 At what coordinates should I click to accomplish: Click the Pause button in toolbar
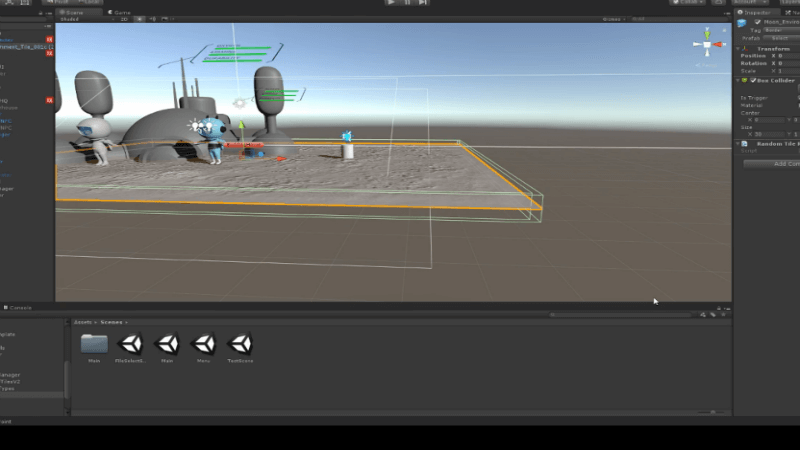pos(407,3)
